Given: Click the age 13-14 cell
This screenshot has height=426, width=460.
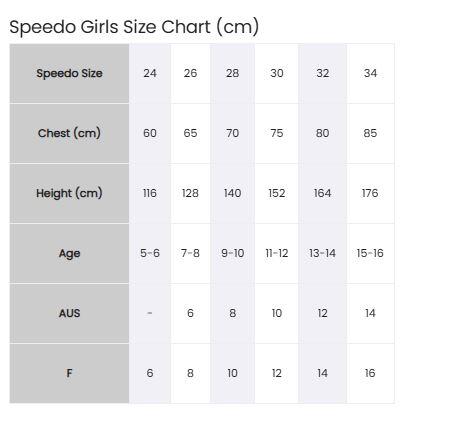Looking at the screenshot, I should tap(322, 253).
